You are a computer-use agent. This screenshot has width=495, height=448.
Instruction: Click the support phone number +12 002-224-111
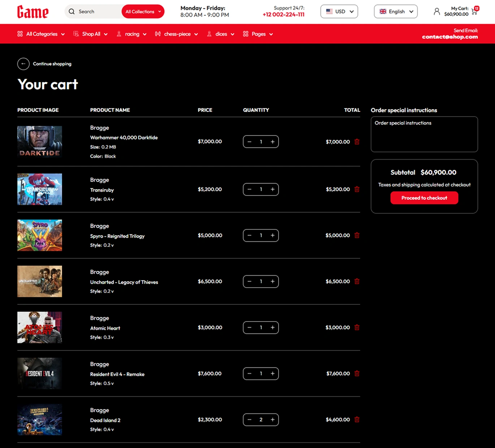283,15
